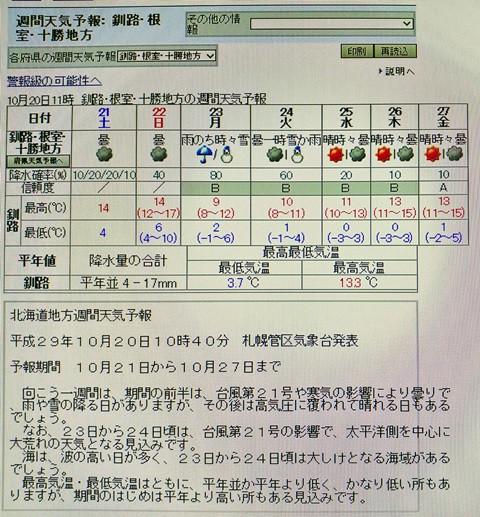Click reliability B cell for Monday 23
The height and width of the screenshot is (517, 480).
(215, 188)
